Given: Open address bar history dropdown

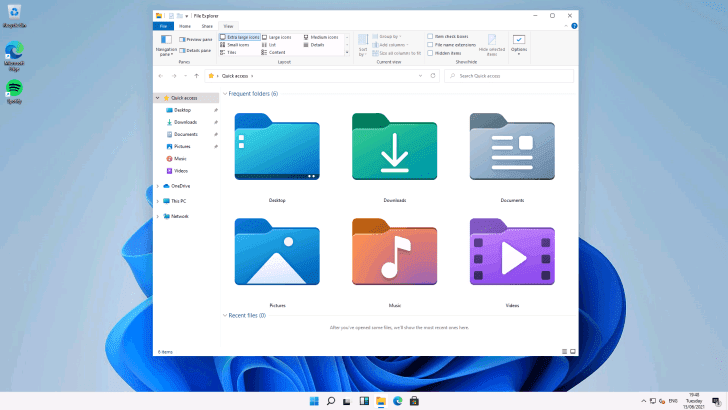Looking at the screenshot, I should [x=420, y=76].
